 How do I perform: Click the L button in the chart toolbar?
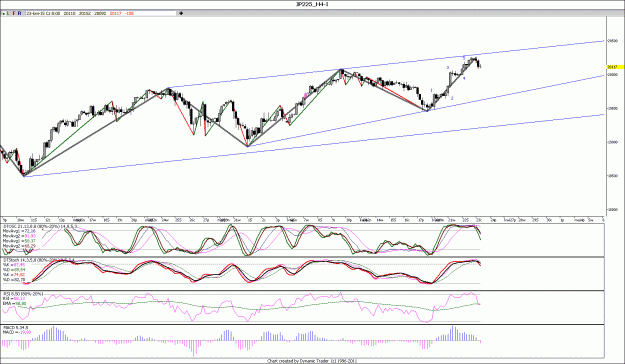pyautogui.click(x=8, y=14)
